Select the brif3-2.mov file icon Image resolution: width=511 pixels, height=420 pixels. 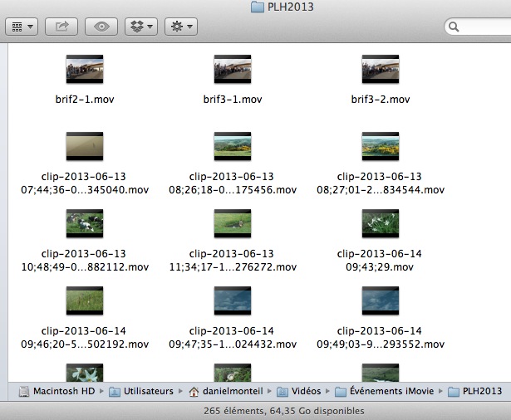coord(381,69)
